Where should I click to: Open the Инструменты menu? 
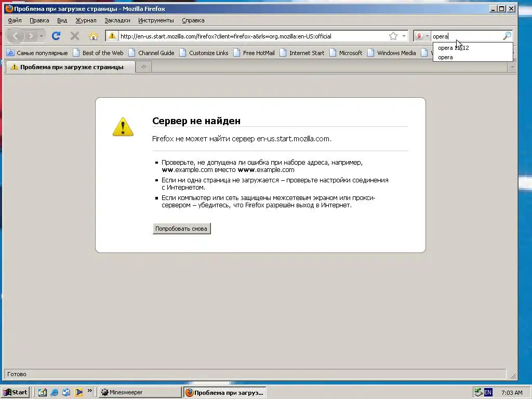(x=156, y=20)
